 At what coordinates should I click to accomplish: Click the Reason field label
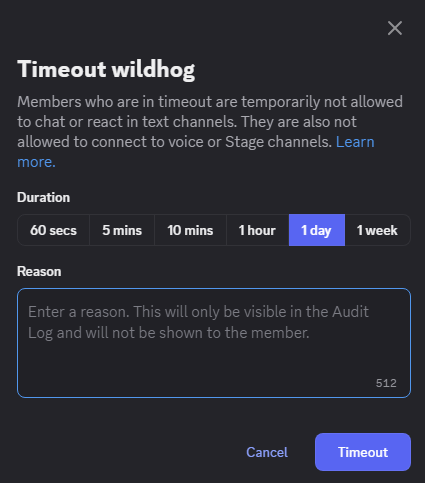click(39, 271)
